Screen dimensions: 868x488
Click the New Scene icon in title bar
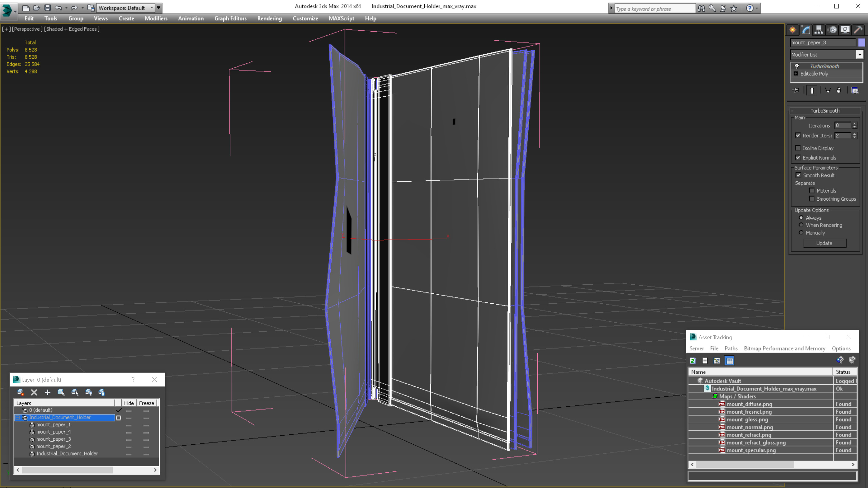tap(26, 8)
